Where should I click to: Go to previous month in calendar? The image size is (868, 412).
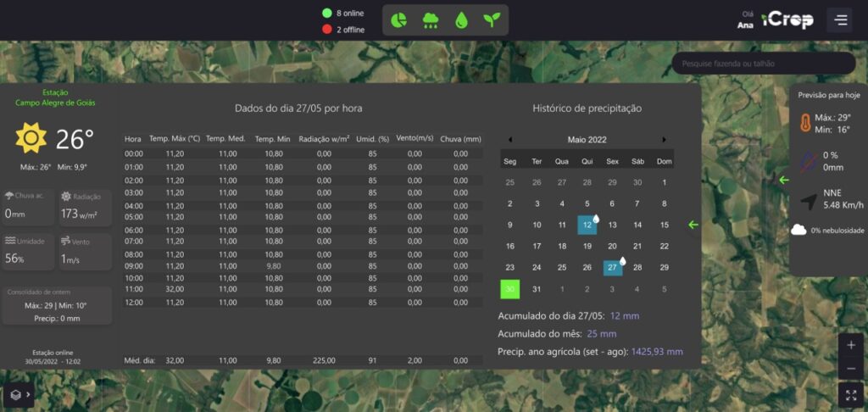point(510,140)
